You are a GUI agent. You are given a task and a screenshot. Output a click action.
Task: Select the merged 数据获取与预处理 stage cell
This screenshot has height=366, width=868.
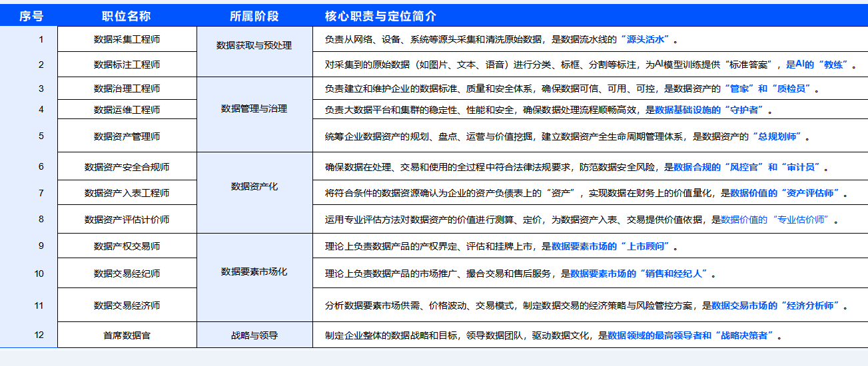click(x=254, y=46)
